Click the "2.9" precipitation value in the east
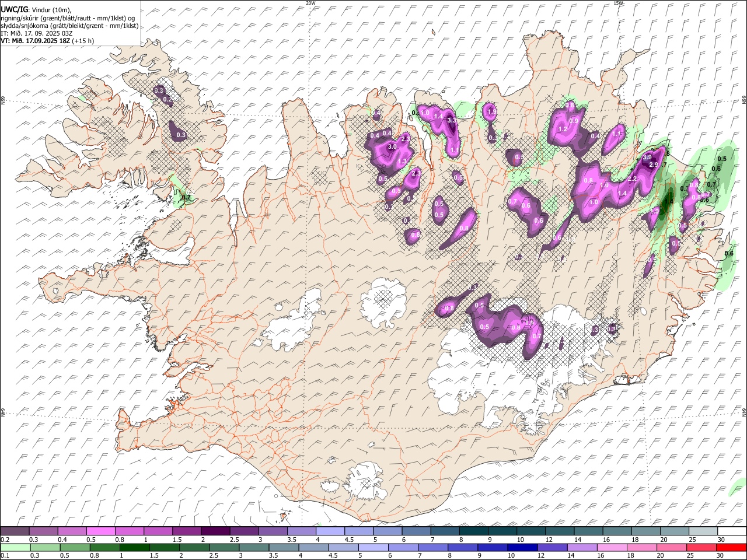The image size is (747, 560). point(654,164)
